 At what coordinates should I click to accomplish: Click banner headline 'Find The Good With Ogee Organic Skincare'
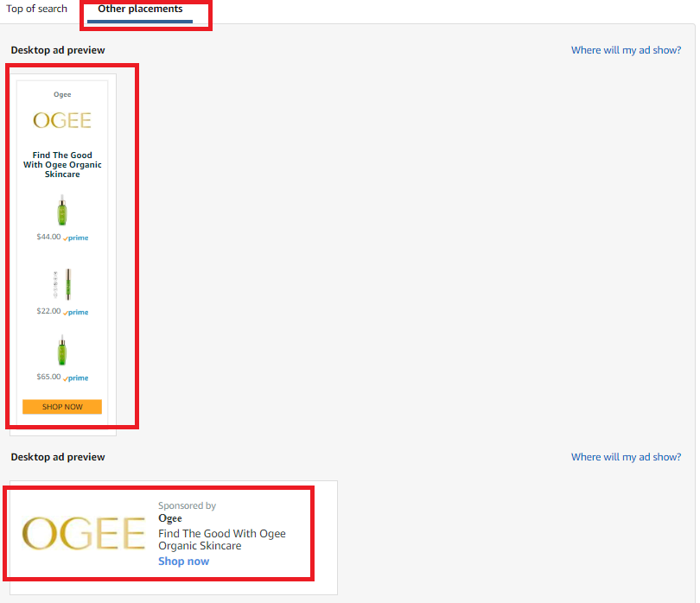(222, 540)
